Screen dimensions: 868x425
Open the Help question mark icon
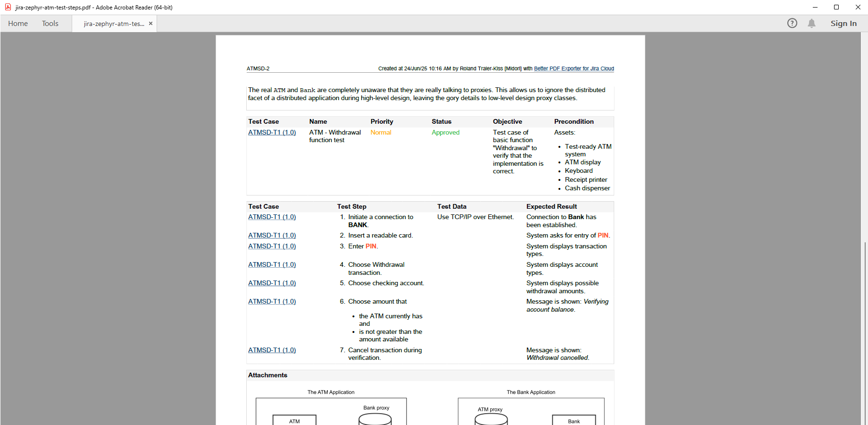792,23
